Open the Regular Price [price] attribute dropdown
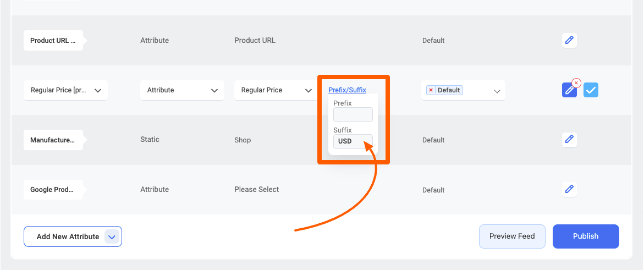Screen dimensions: 644x270 pos(65,90)
